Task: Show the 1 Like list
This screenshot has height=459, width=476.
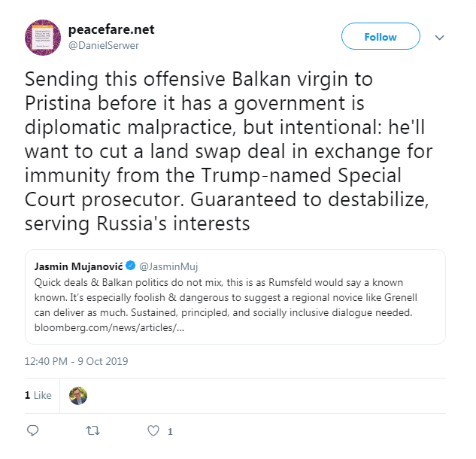Action: coord(38,395)
